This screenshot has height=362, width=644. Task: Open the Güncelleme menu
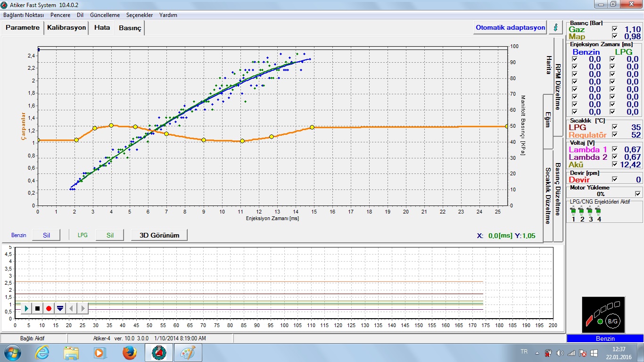pyautogui.click(x=105, y=15)
